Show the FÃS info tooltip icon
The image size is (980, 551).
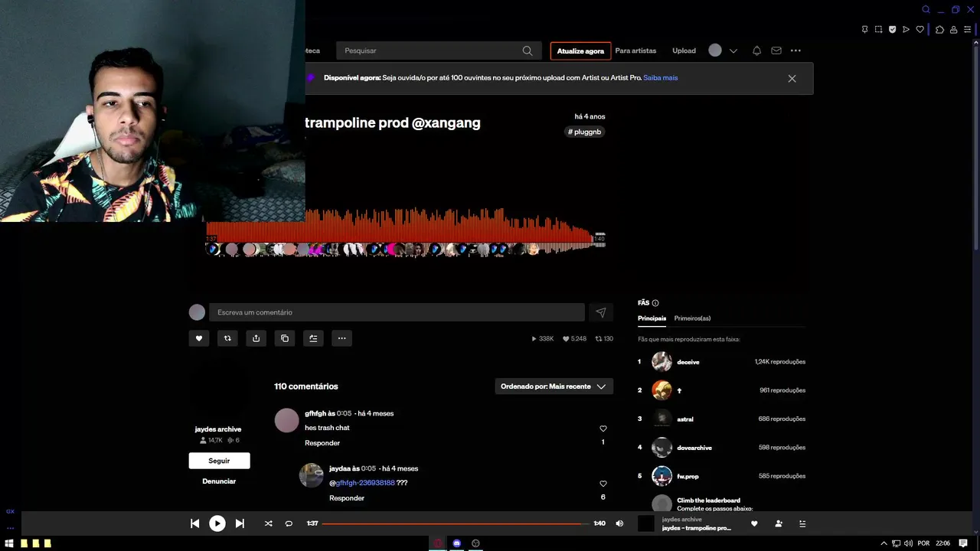(x=655, y=303)
